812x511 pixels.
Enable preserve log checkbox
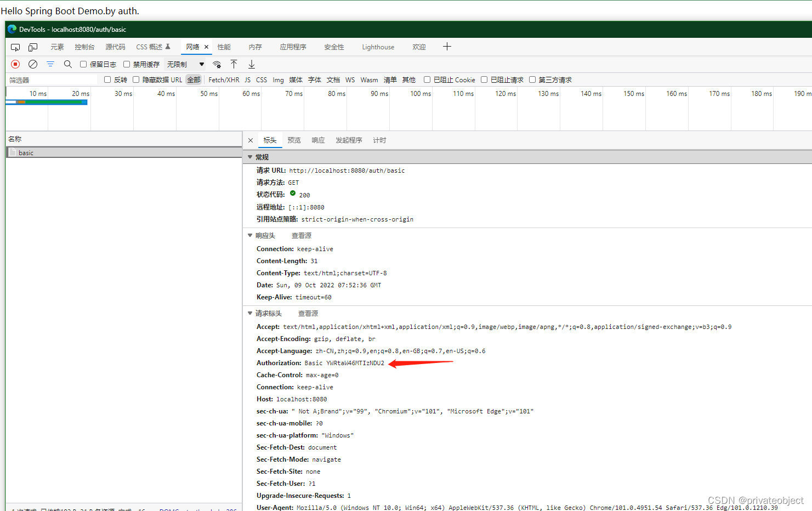click(83, 64)
